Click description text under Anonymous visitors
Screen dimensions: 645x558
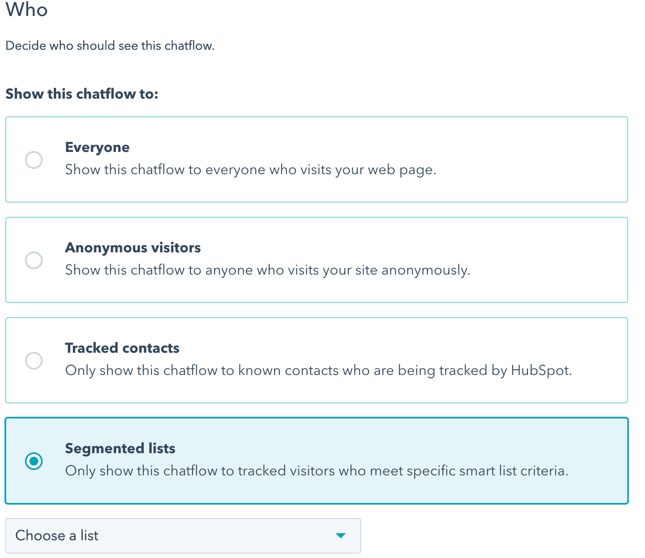267,270
